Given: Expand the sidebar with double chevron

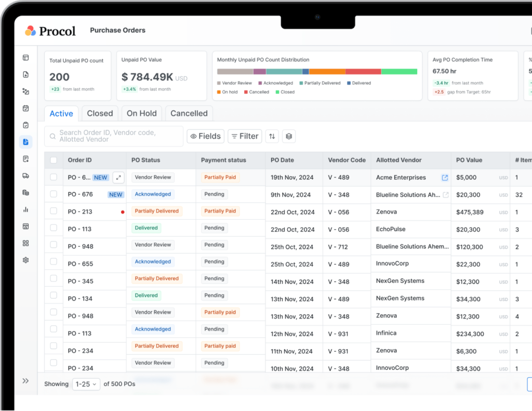Looking at the screenshot, I should tap(25, 381).
